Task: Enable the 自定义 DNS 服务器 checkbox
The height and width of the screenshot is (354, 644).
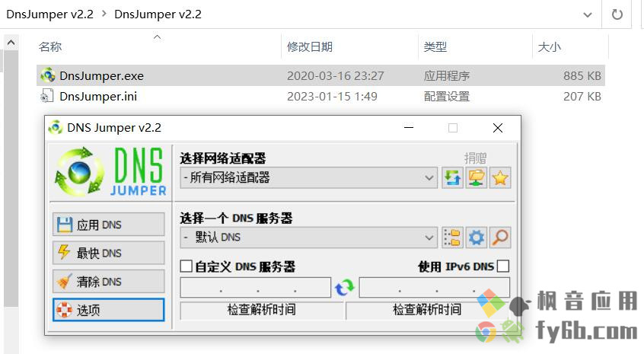Action: click(186, 266)
